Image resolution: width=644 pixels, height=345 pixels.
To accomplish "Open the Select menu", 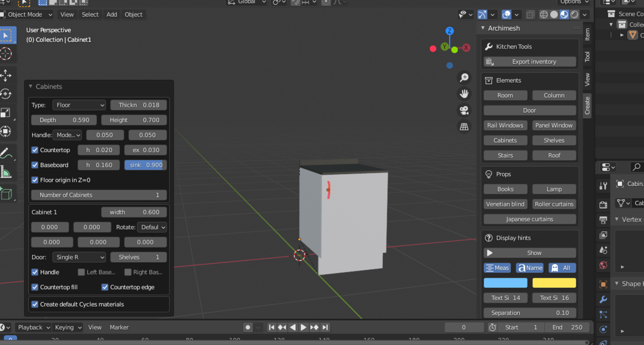I will tap(90, 15).
